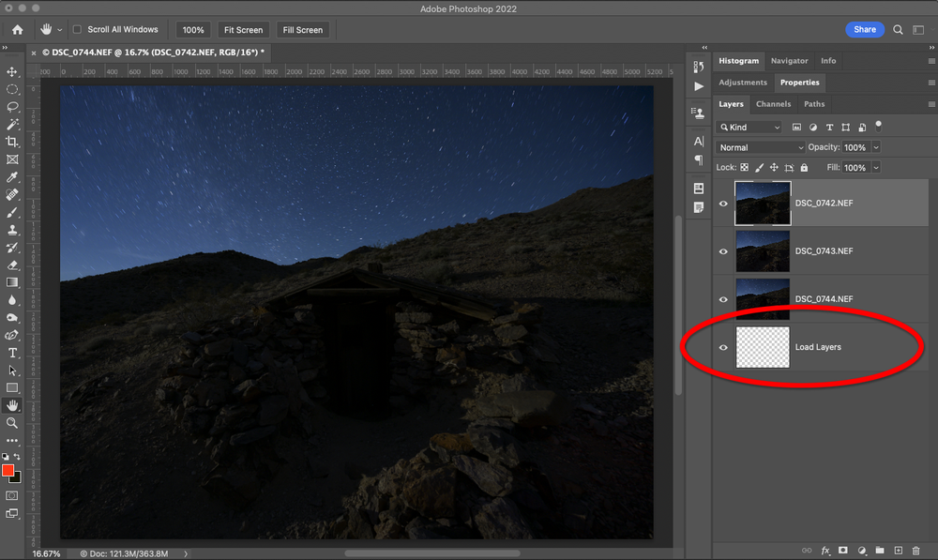Open the Histogram panel tab
The height and width of the screenshot is (560, 938).
click(739, 60)
